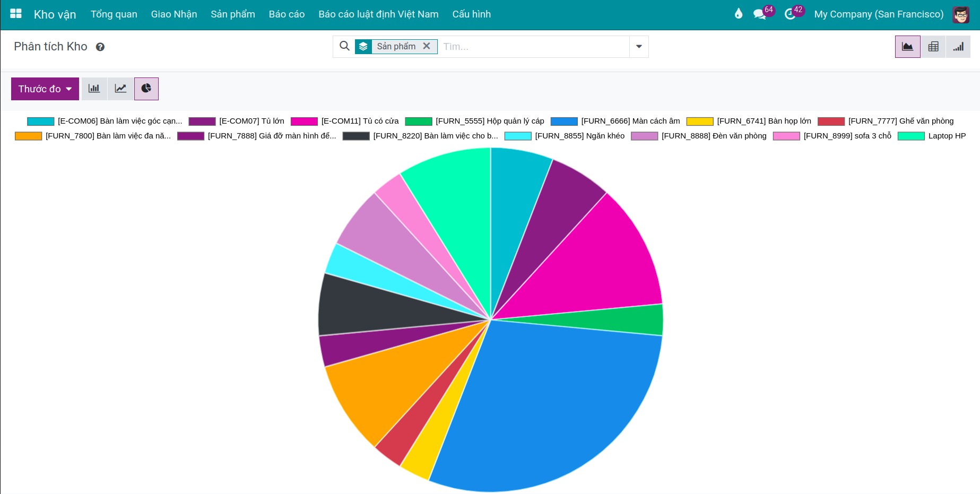980x494 pixels.
Task: Focus the Tìm... search field
Action: [533, 47]
